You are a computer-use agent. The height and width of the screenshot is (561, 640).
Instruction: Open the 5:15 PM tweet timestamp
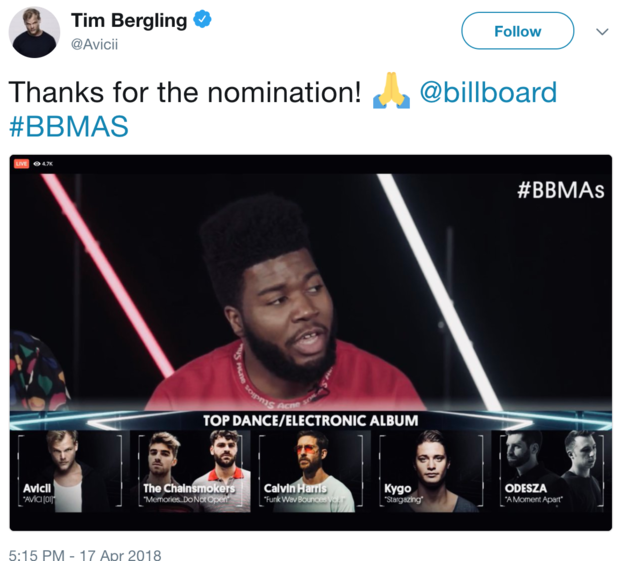point(84,554)
